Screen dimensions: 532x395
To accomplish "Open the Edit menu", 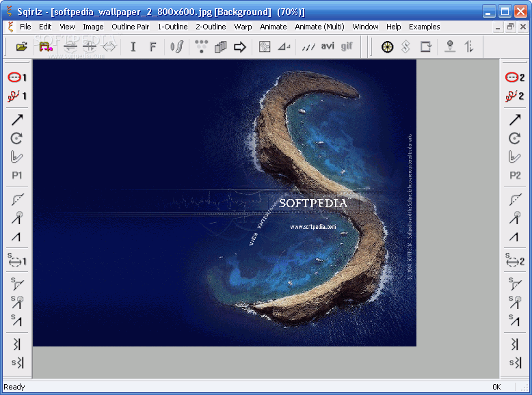I will coord(45,27).
